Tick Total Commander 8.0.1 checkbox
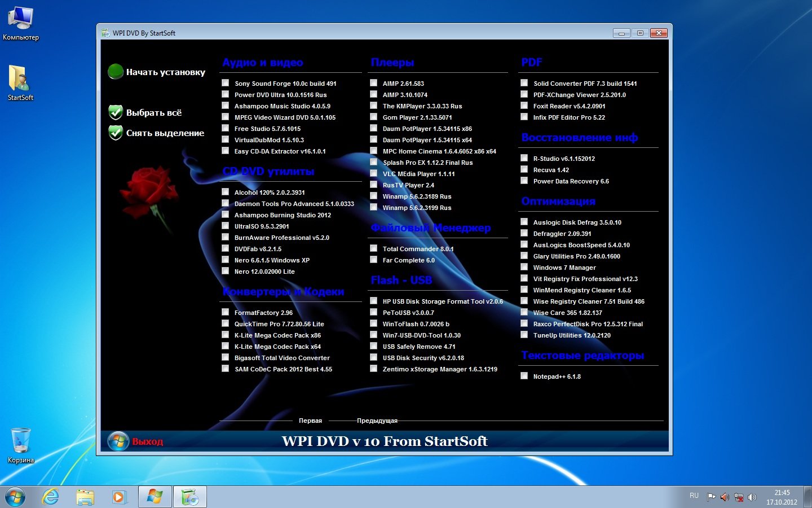812x508 pixels. click(x=373, y=248)
